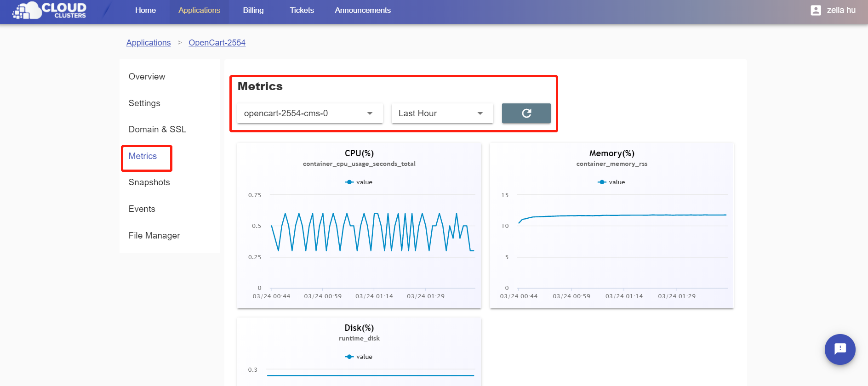Open the chat support bubble

[840, 349]
